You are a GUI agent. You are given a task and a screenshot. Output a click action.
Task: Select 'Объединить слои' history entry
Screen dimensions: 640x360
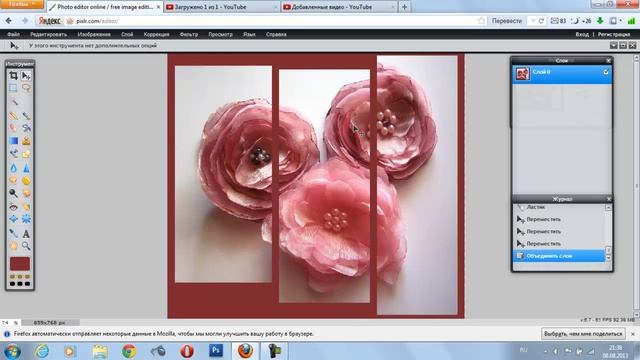558,256
